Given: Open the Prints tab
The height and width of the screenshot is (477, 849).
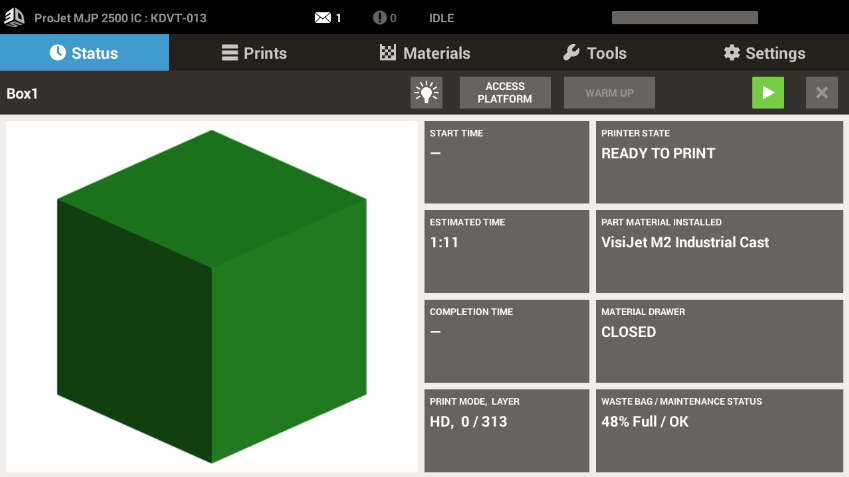Looking at the screenshot, I should click(x=254, y=53).
